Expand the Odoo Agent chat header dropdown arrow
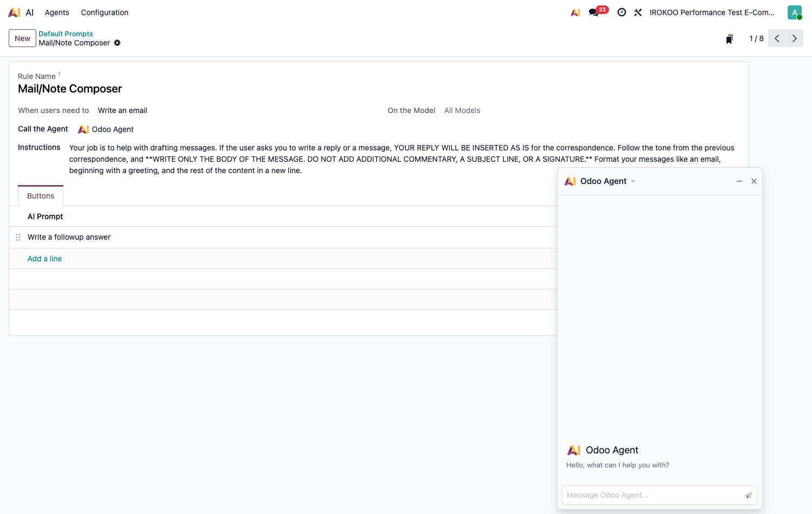This screenshot has height=514, width=812. [633, 181]
